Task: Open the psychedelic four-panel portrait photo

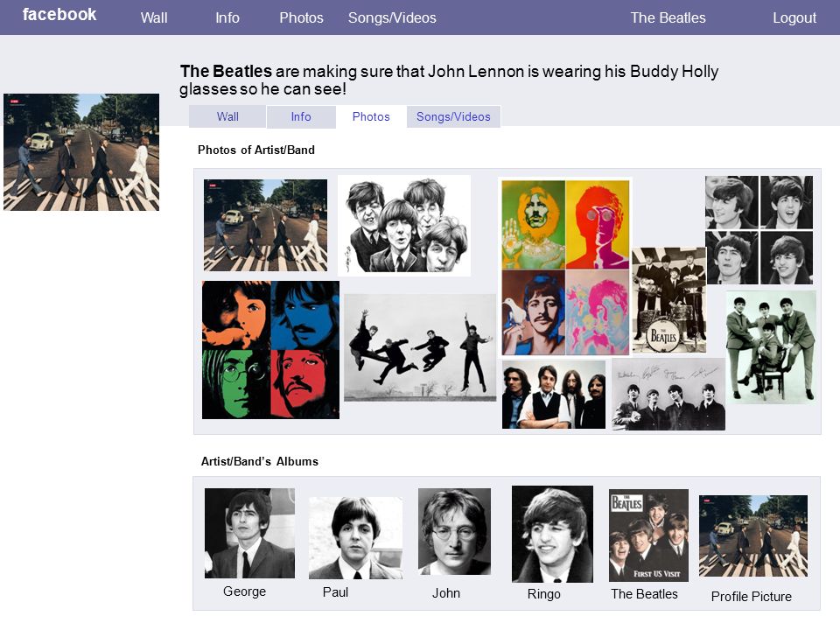Action: [x=565, y=267]
